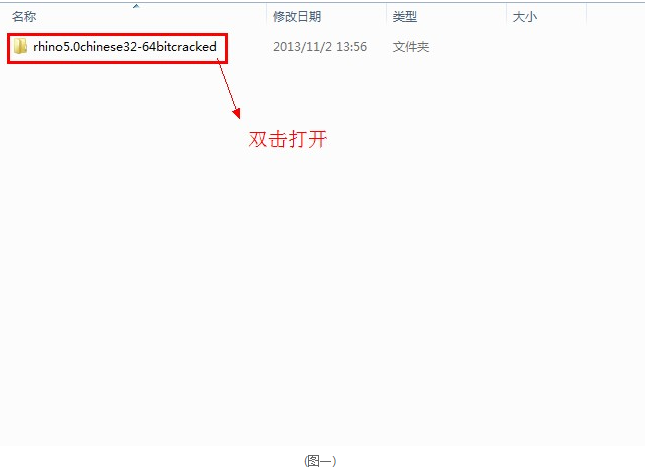Click the 2013/11/2 13:56 date entry
Screen dimensions: 653x475
click(x=320, y=47)
